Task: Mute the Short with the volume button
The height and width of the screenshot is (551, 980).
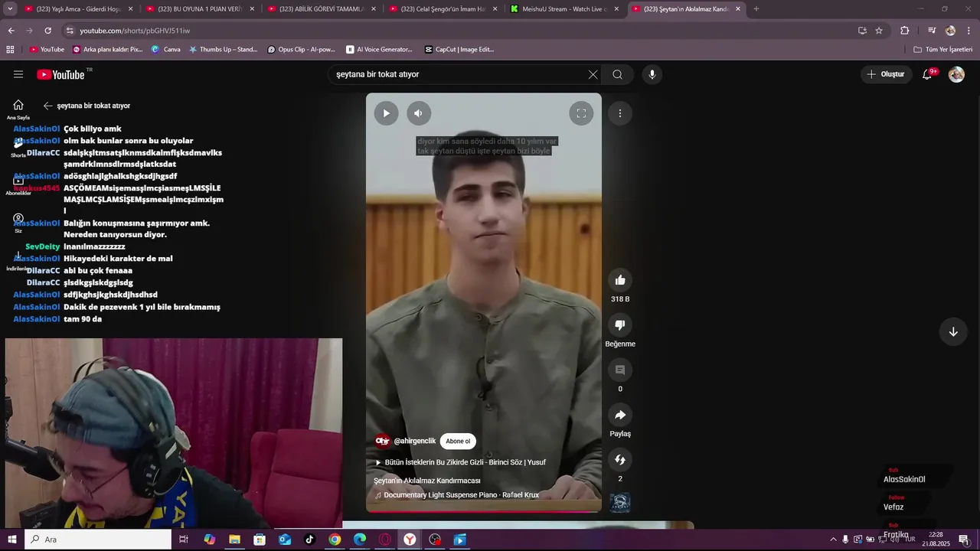Action: [x=418, y=113]
